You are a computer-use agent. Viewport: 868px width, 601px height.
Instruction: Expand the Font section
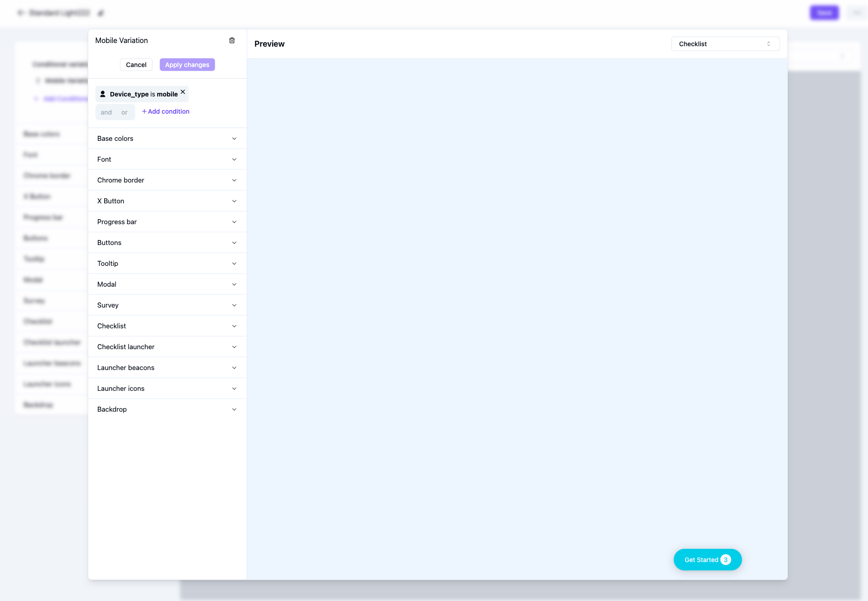(x=167, y=159)
